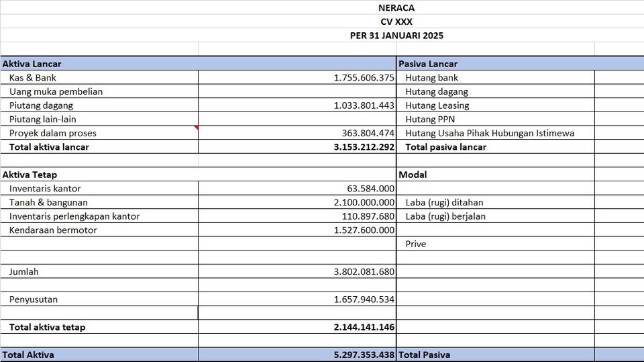The height and width of the screenshot is (362, 644).
Task: Select the Hutang bank label cell
Action: (432, 78)
